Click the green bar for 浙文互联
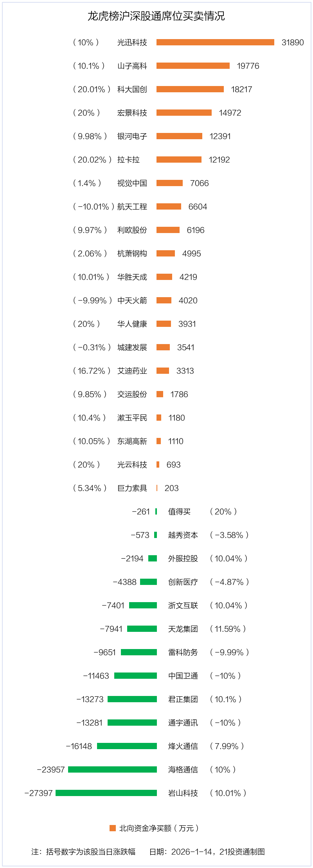This screenshot has width=313, height=868. point(143,605)
